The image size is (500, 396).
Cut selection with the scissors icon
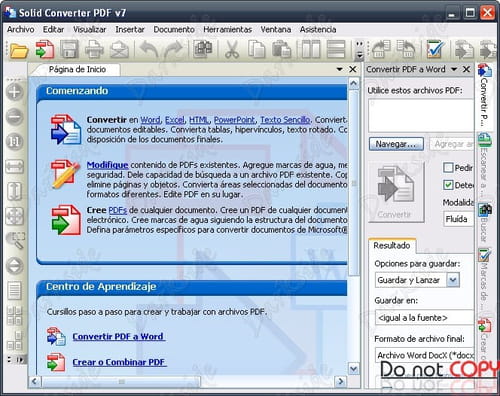[232, 49]
